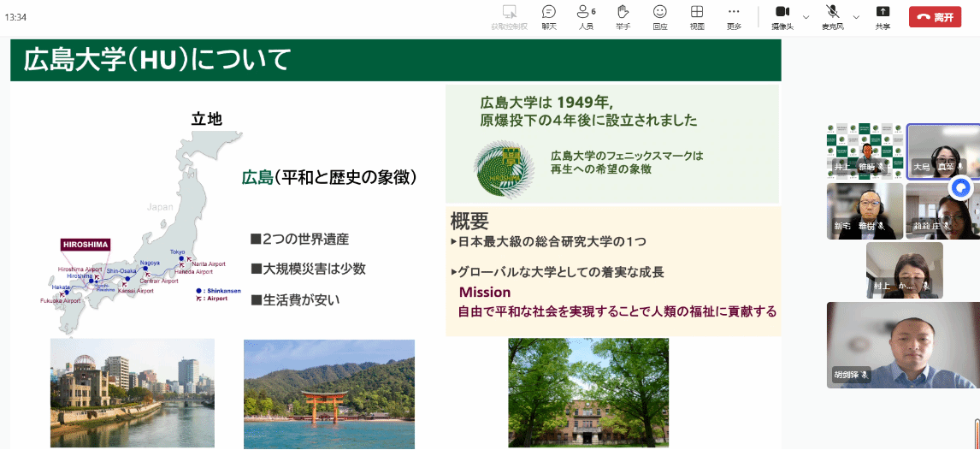980x450 pixels.
Task: Click the muted mic icon on 村上 tile
Action: 925,286
